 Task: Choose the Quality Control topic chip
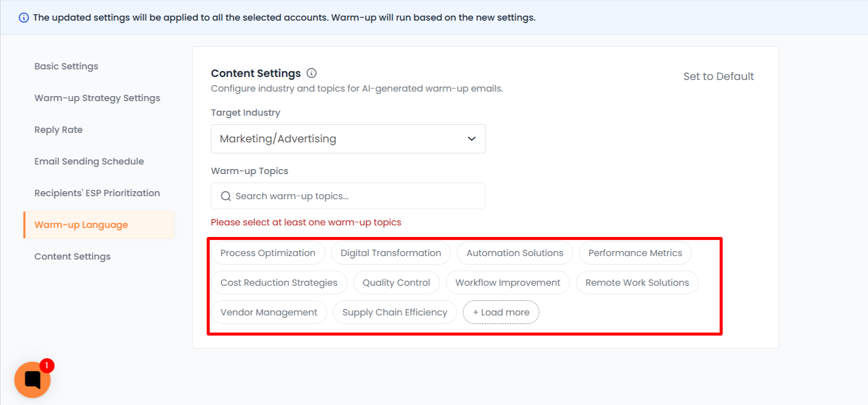(396, 283)
